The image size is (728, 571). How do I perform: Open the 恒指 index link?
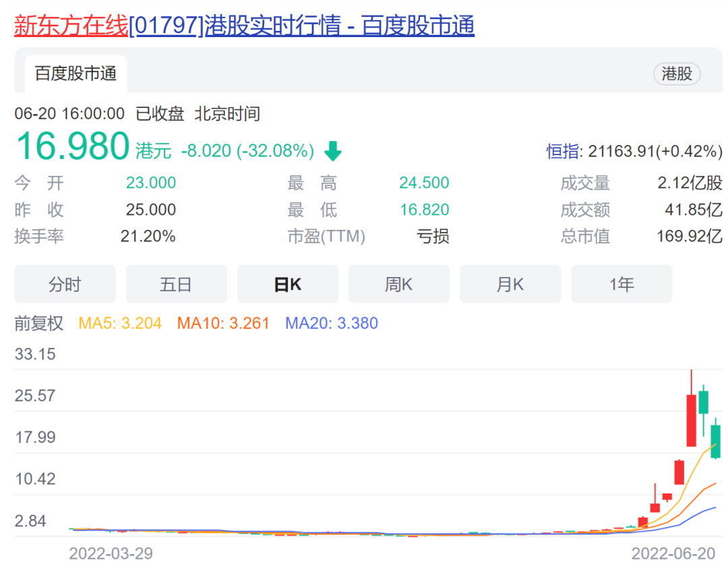(x=562, y=152)
